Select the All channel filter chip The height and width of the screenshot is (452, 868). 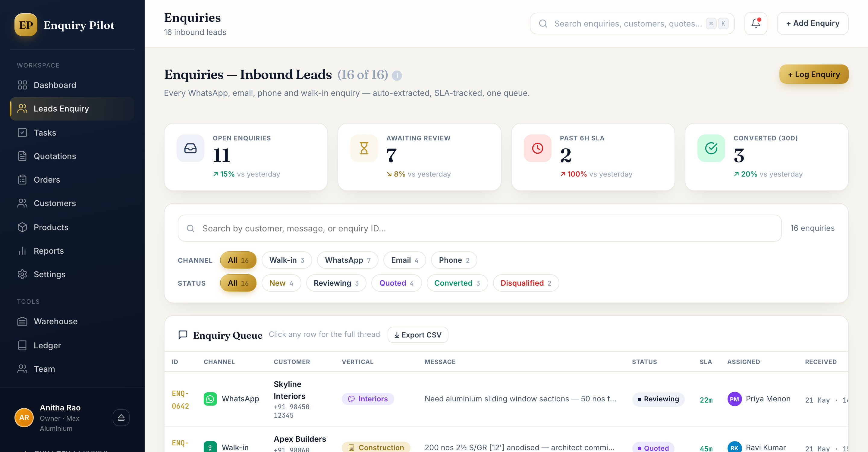(x=238, y=260)
